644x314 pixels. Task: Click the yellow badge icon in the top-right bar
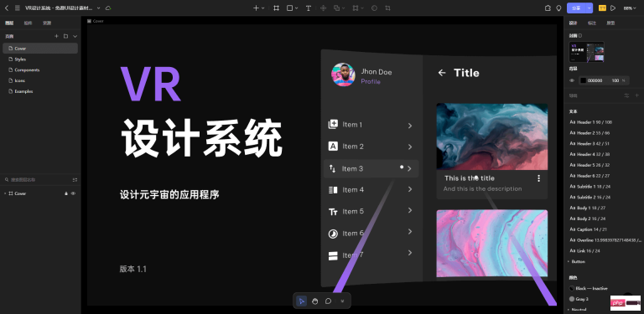pyautogui.click(x=602, y=8)
